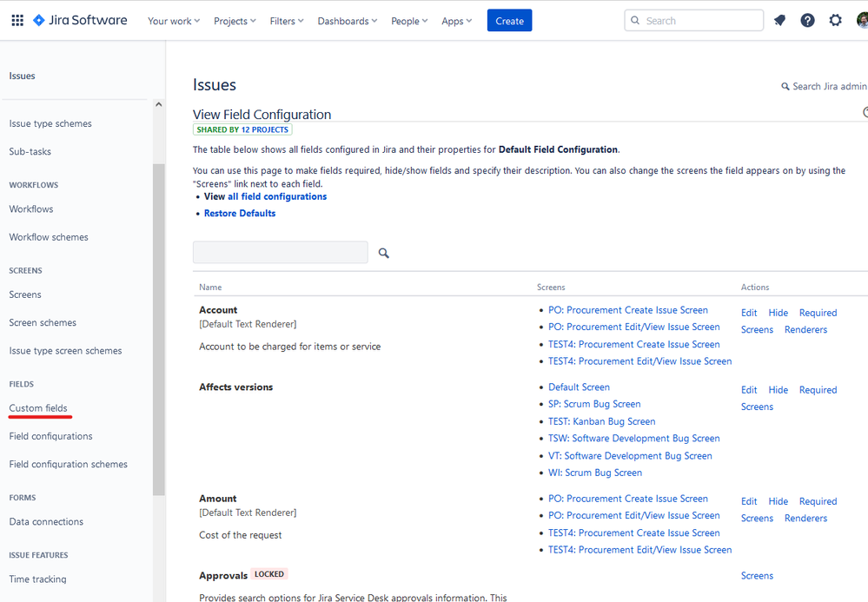Click Edit for Affects versions field
Image resolution: width=868 pixels, height=602 pixels.
[749, 390]
